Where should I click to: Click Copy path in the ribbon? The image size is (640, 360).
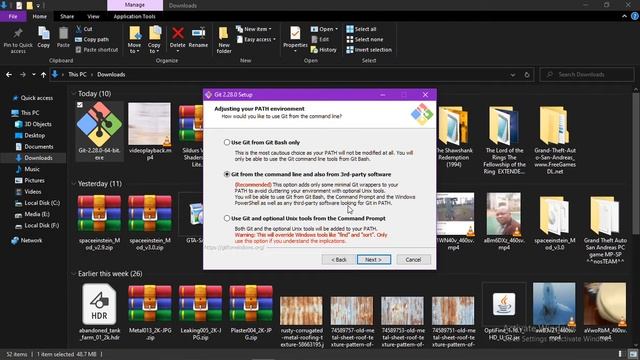pos(92,39)
